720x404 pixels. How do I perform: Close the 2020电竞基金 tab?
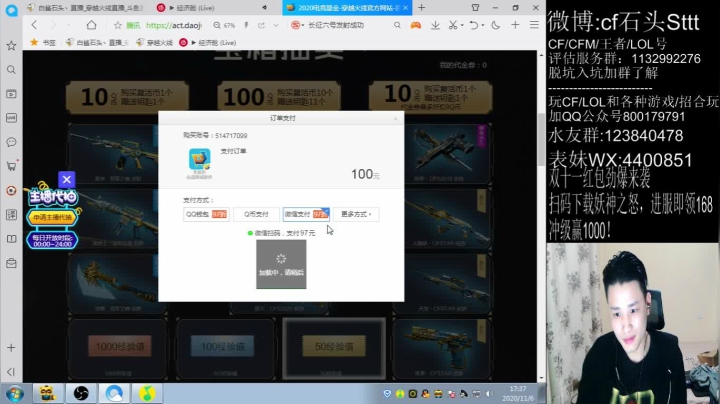[x=405, y=8]
